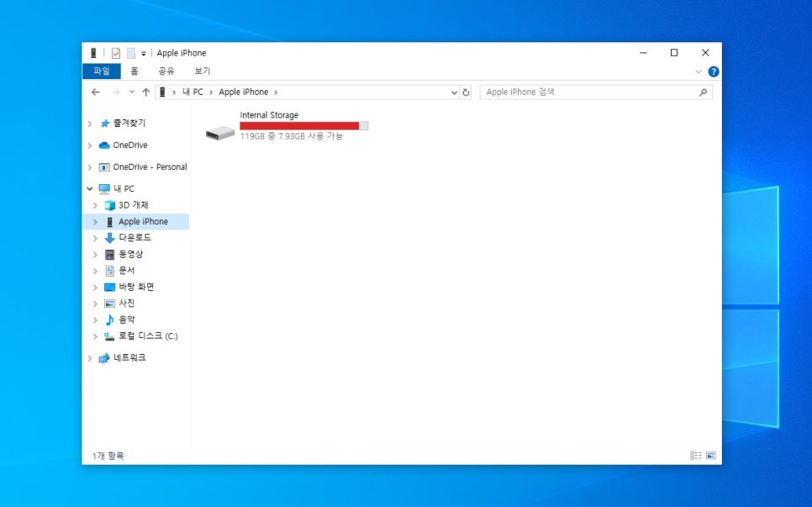Expand the OneDrive - Personal node
Image resolution: width=812 pixels, height=507 pixels.
point(90,167)
